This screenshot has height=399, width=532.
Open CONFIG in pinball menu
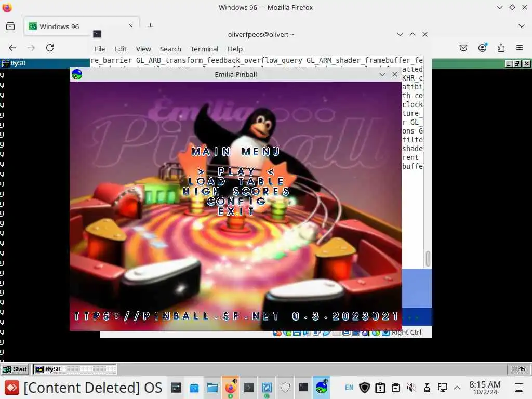point(236,201)
